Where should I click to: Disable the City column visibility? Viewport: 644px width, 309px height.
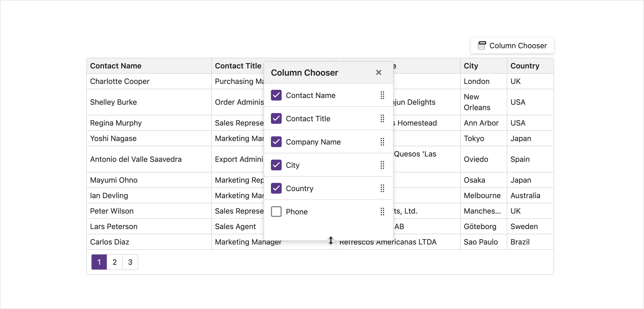click(276, 165)
